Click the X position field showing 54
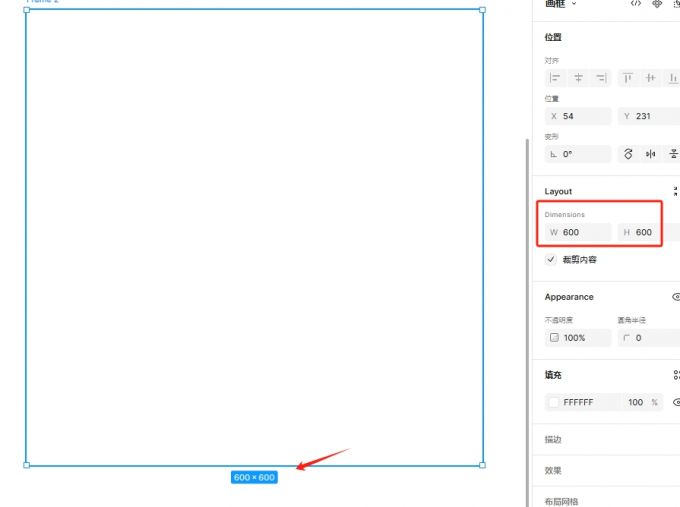 click(578, 116)
